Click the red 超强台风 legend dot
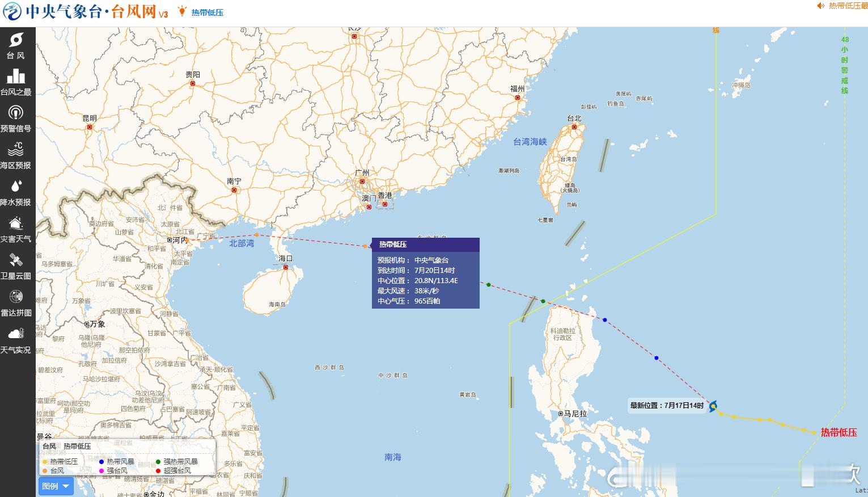The height and width of the screenshot is (497, 868). (x=158, y=470)
